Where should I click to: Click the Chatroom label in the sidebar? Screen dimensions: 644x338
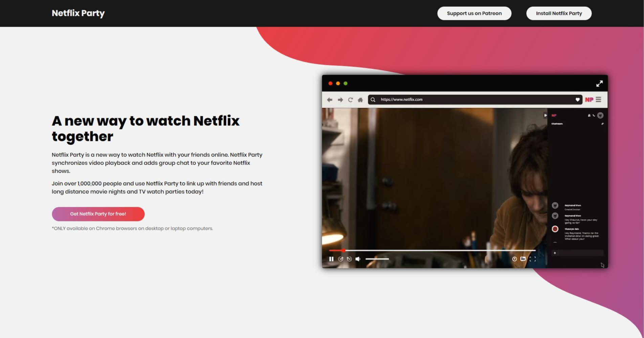pyautogui.click(x=557, y=124)
